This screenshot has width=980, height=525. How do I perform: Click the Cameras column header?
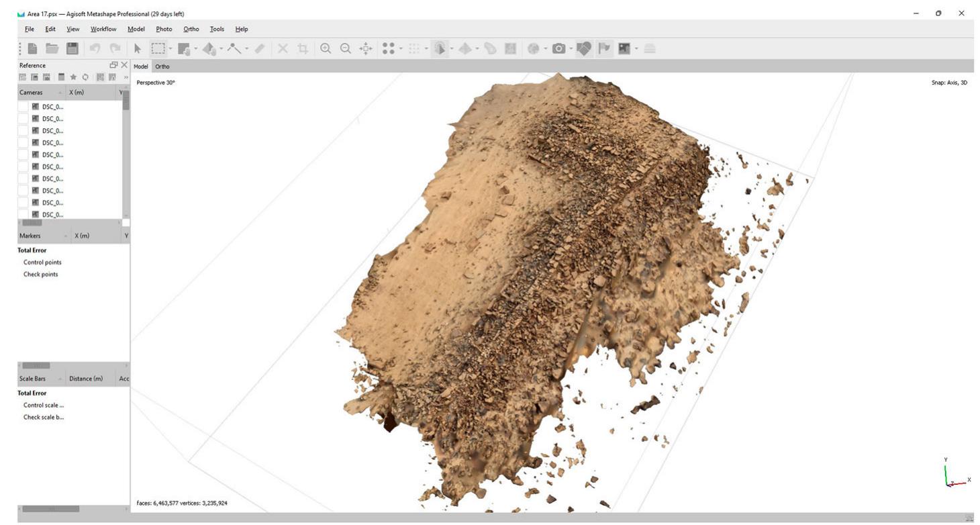pos(31,93)
